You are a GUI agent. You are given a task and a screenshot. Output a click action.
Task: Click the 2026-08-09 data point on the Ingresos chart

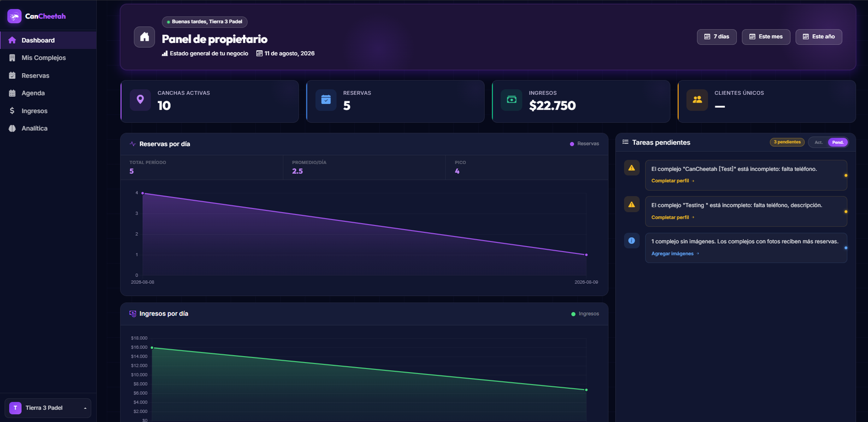tap(586, 390)
